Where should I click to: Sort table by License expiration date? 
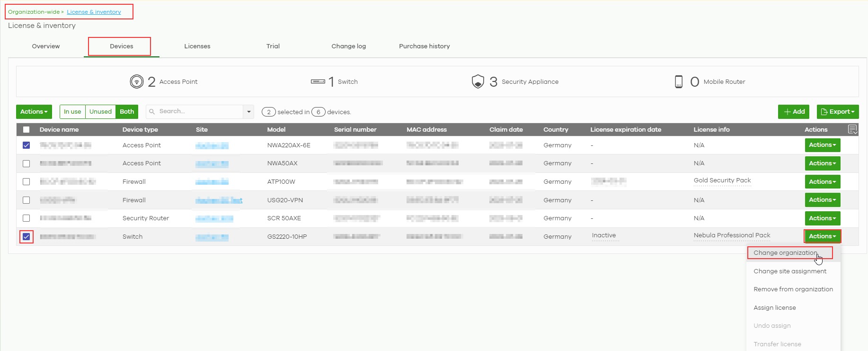coord(625,130)
